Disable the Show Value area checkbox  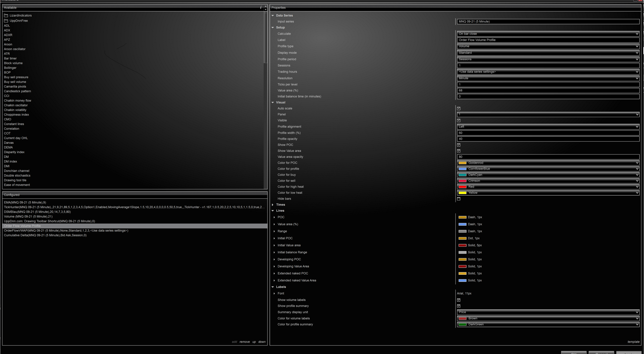pos(459,151)
